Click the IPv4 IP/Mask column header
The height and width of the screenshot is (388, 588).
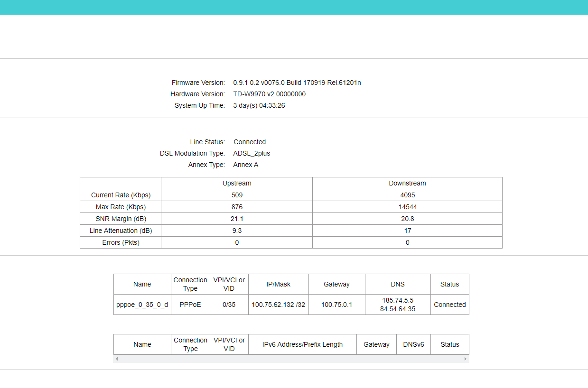click(x=278, y=284)
